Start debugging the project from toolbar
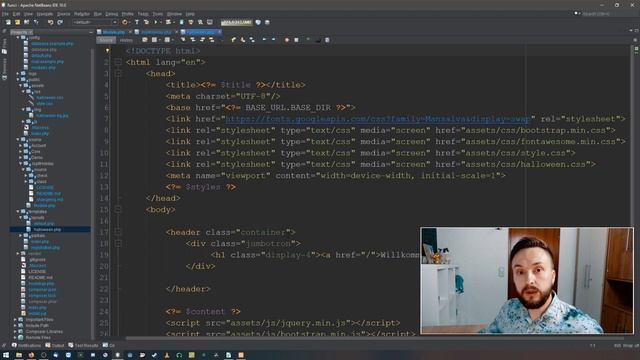640x360 pixels. [168, 22]
